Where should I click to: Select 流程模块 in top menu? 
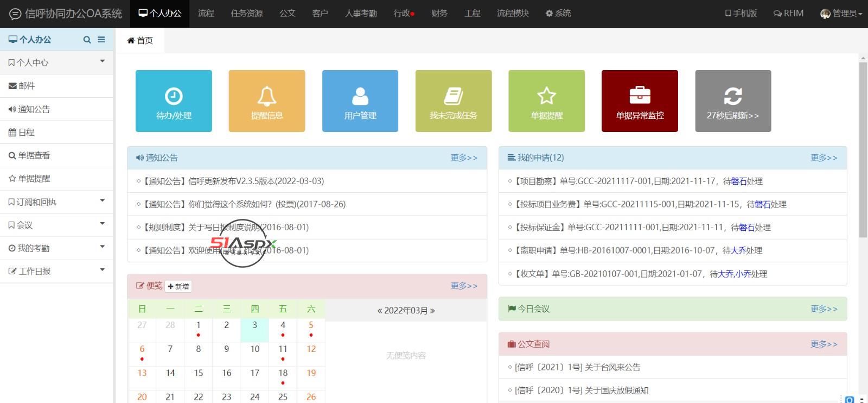coord(513,14)
